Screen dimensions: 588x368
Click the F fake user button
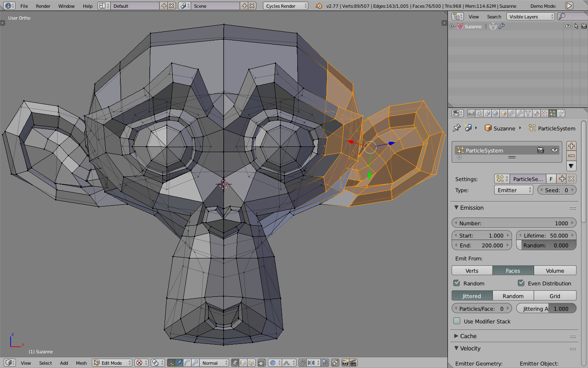[x=551, y=179]
